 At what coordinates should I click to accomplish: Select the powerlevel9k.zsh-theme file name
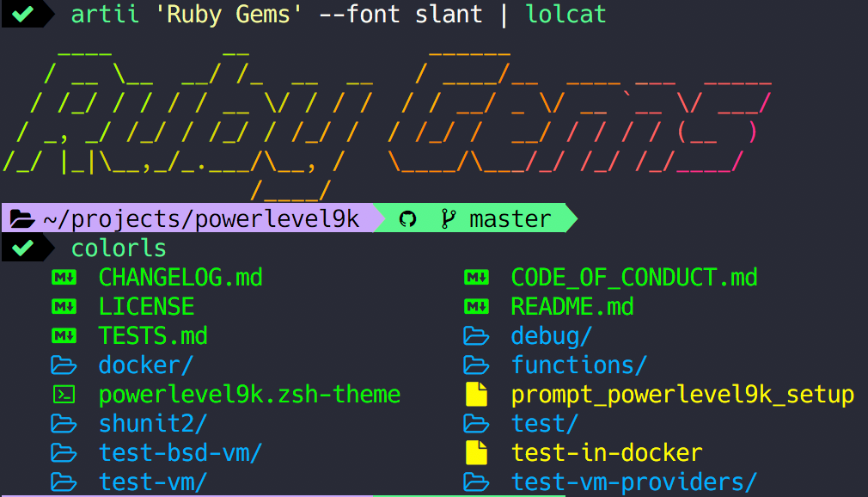click(250, 395)
